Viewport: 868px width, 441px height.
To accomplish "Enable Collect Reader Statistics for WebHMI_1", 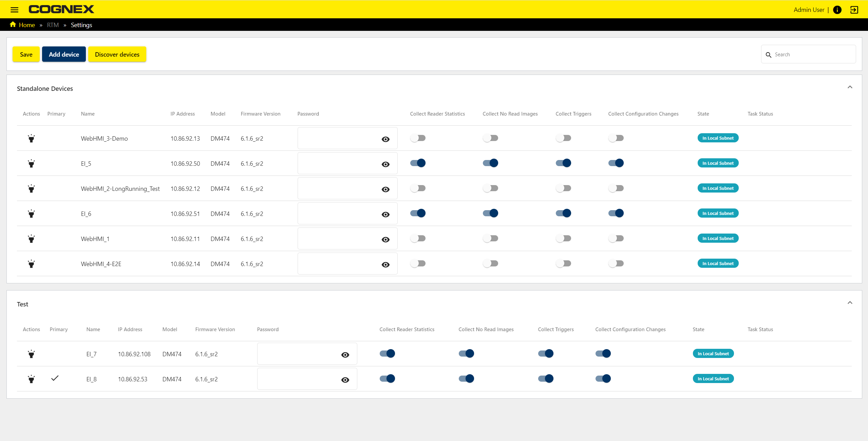I will click(x=418, y=238).
